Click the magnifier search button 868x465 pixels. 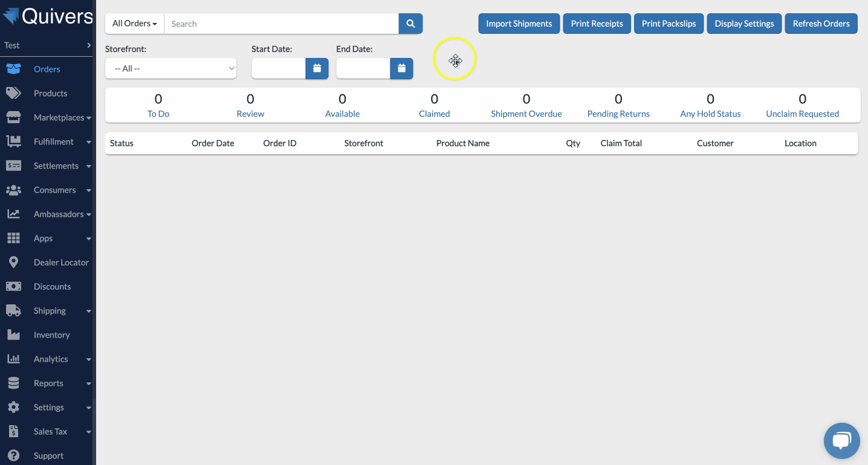(410, 24)
